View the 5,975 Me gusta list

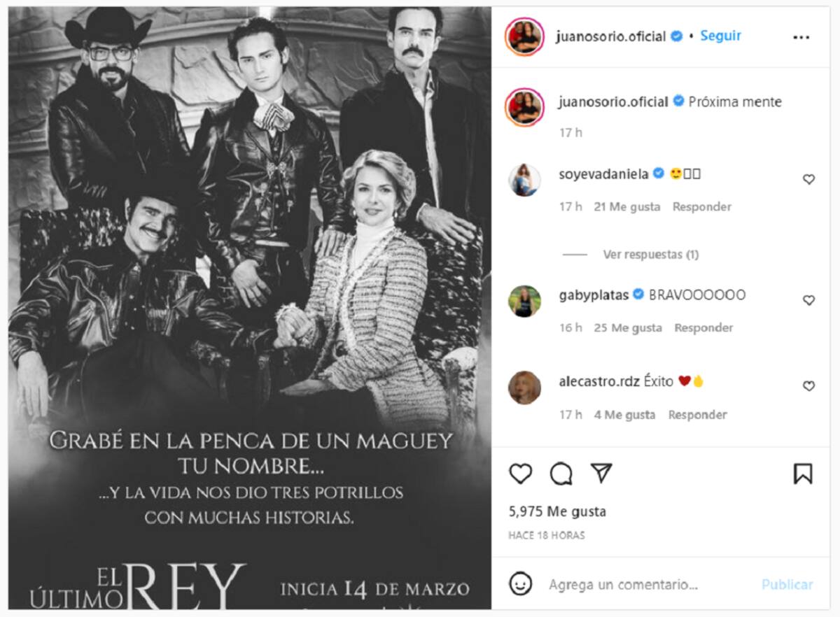tap(557, 511)
